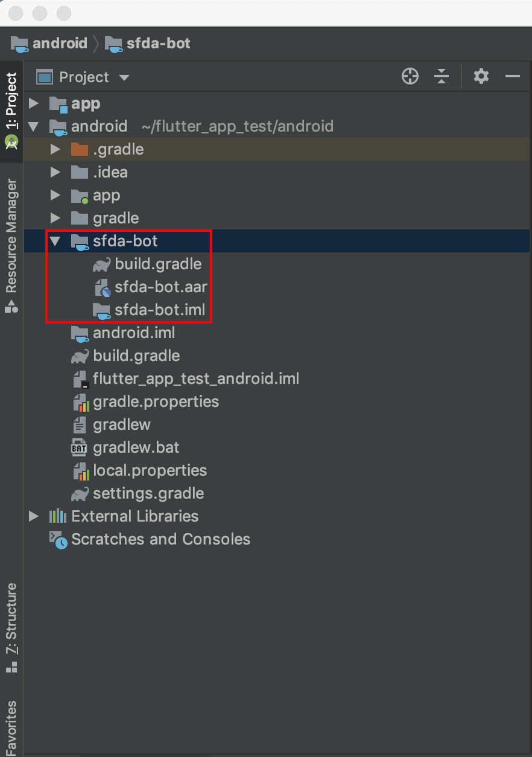Click the Gradle elephant icon beside settings.gradle
The image size is (532, 757).
click(x=80, y=494)
